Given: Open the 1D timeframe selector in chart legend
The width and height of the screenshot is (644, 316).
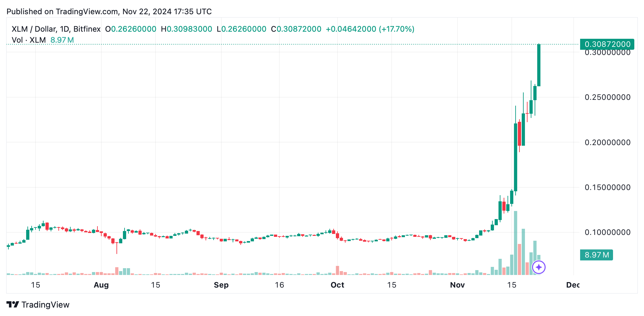Looking at the screenshot, I should (x=64, y=29).
